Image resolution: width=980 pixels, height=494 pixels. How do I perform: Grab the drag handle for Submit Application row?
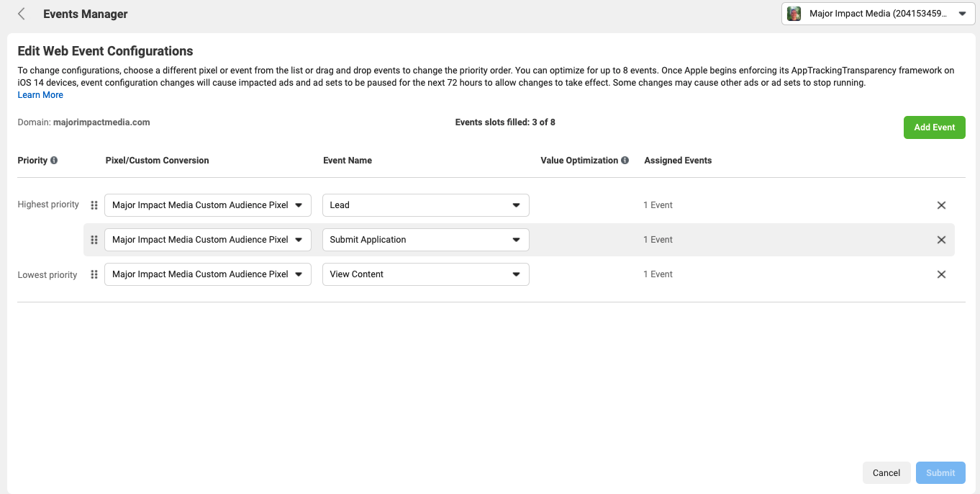click(94, 240)
